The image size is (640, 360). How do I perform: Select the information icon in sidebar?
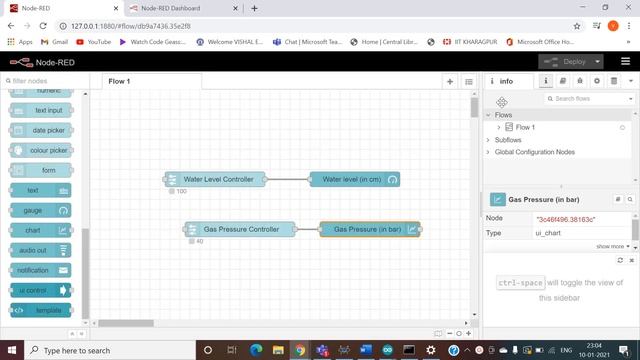point(546,81)
